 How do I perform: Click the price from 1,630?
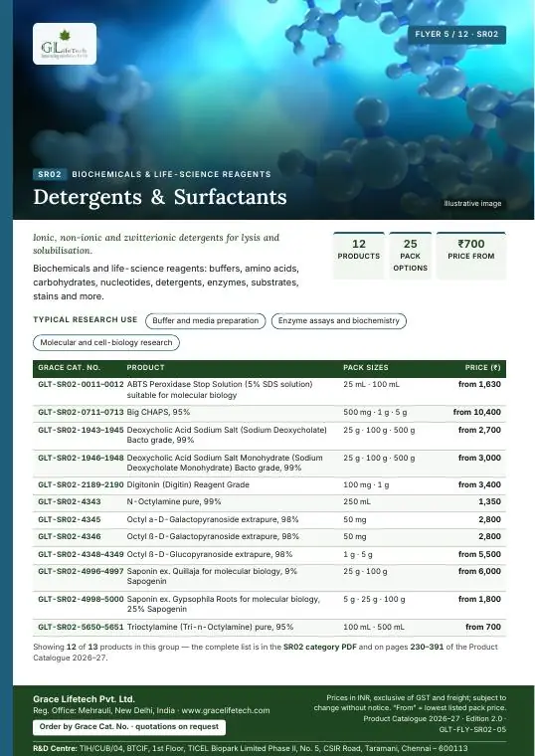tap(479, 384)
